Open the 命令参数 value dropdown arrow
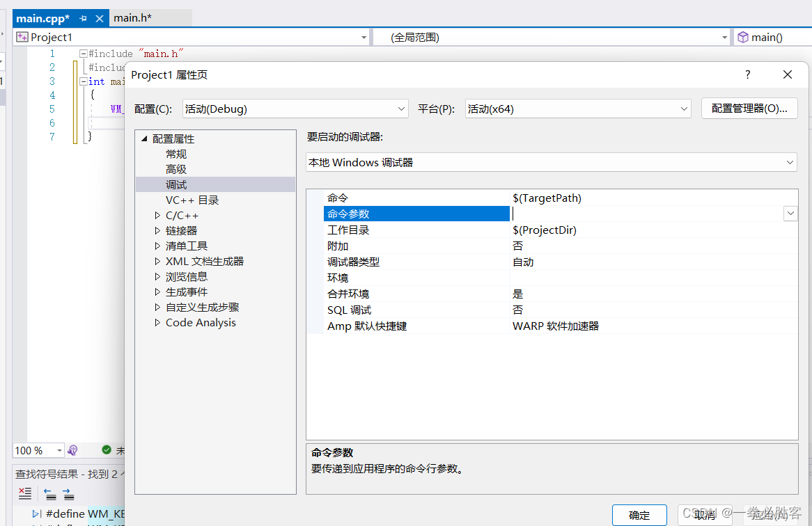 click(x=790, y=213)
